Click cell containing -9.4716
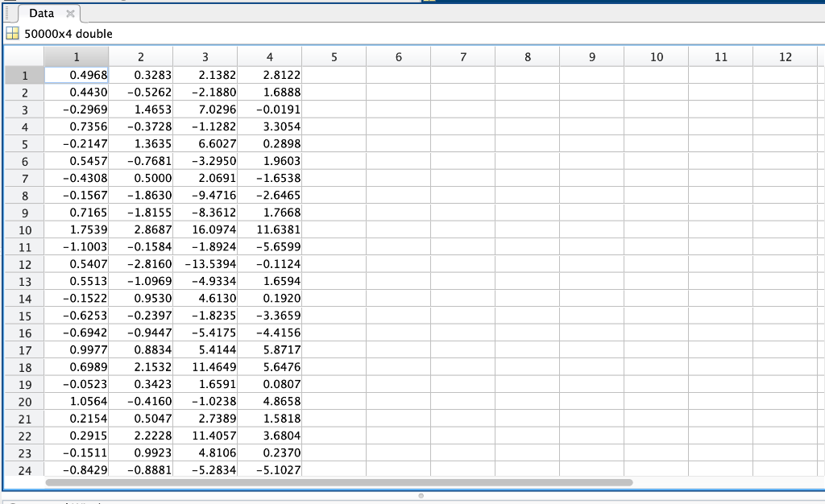The height and width of the screenshot is (504, 825). (205, 196)
